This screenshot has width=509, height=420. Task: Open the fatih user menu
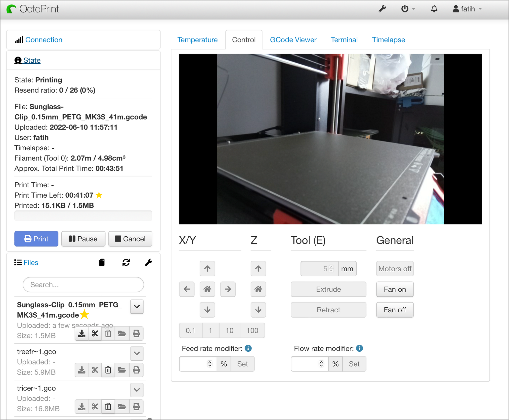(x=467, y=9)
